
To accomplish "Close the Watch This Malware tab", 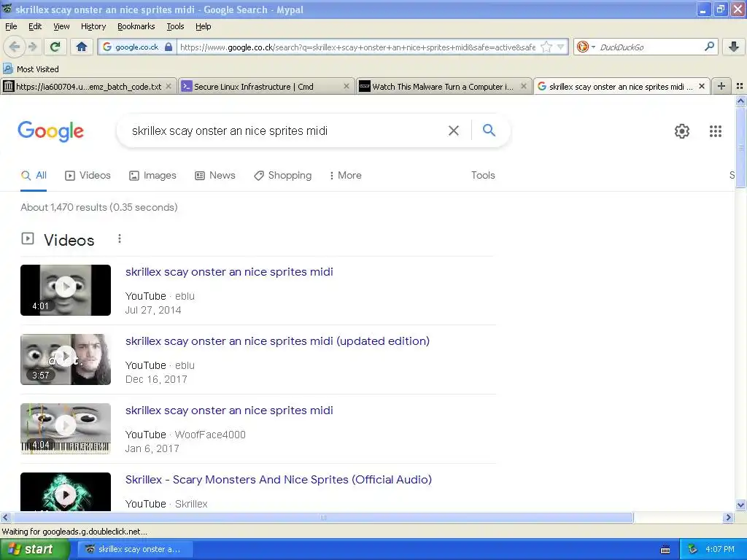I will point(524,87).
